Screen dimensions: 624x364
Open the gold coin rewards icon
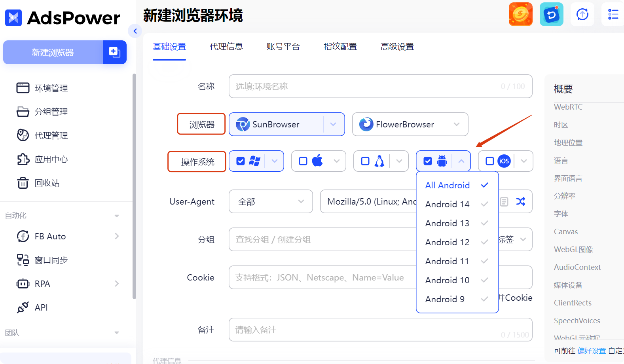pos(521,14)
